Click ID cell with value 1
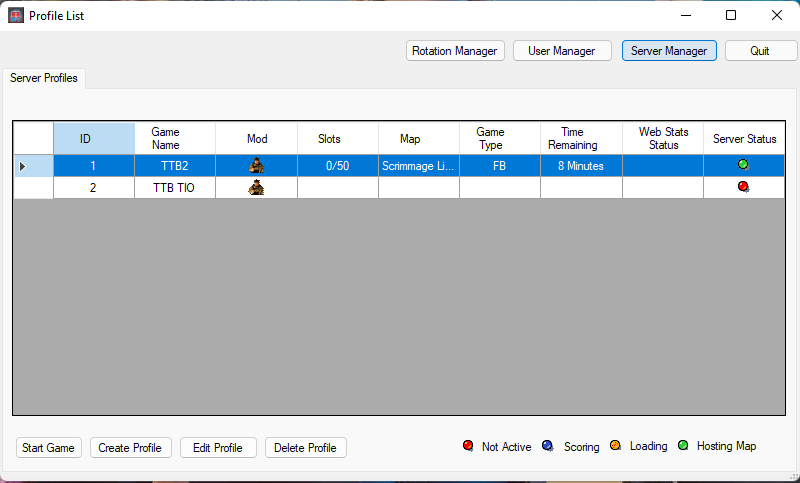The width and height of the screenshot is (800, 483). (x=94, y=166)
